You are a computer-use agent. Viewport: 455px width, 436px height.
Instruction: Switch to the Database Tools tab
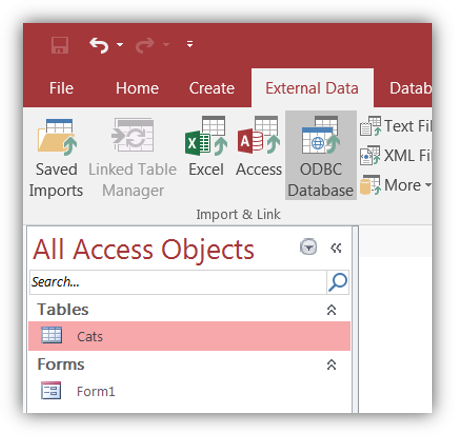pos(410,88)
